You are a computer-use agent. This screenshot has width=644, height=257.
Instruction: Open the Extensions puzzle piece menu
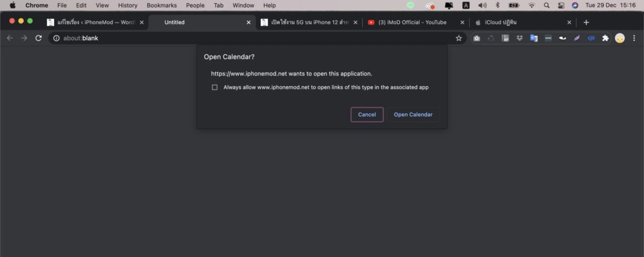point(605,38)
